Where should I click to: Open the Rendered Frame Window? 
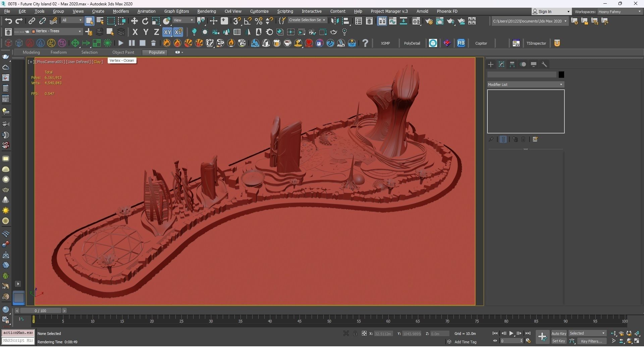(440, 21)
